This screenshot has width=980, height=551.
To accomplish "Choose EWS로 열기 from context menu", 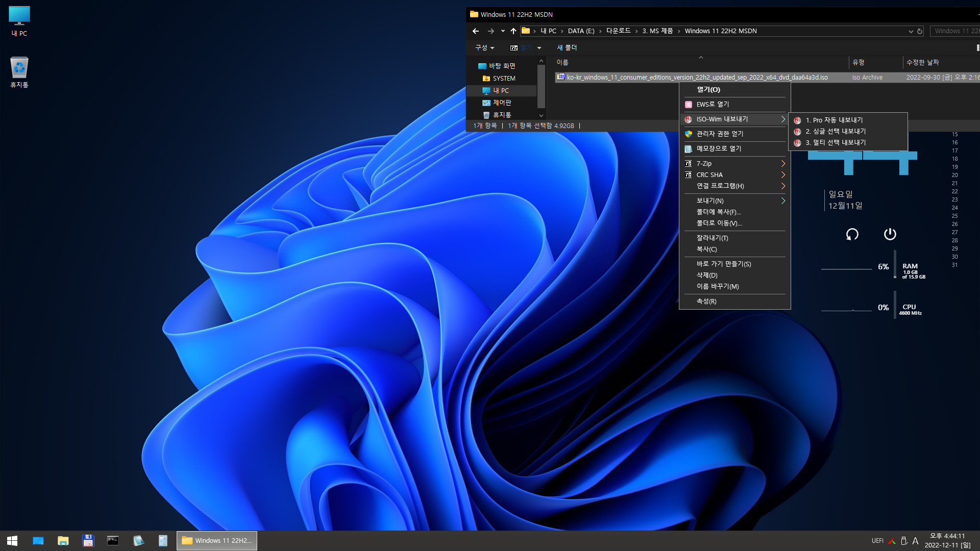I will pyautogui.click(x=735, y=104).
